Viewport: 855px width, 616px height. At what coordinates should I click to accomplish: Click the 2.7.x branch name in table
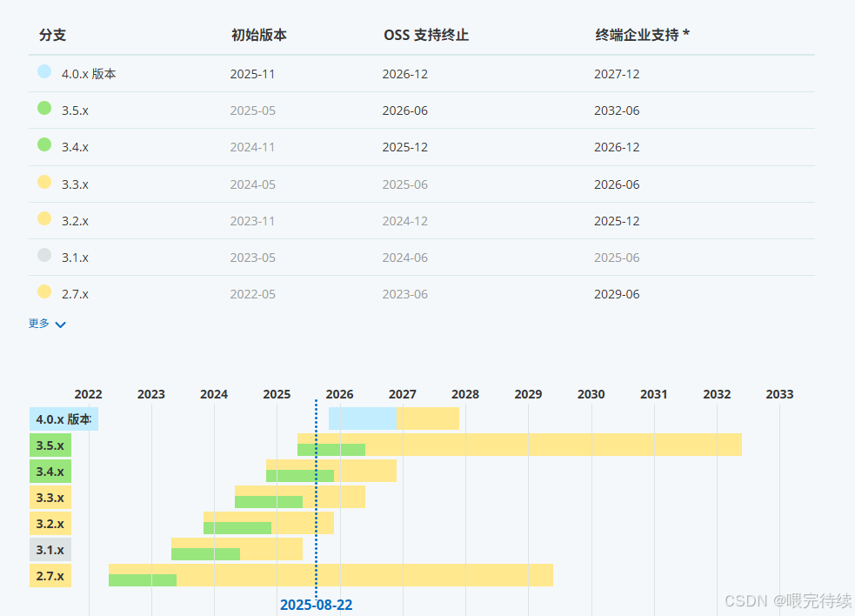point(75,294)
